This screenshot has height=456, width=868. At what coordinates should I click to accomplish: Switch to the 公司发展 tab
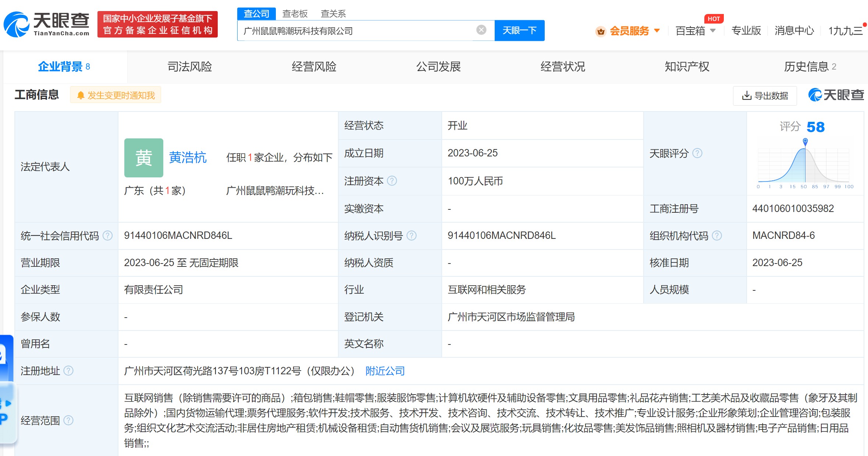[x=438, y=67]
